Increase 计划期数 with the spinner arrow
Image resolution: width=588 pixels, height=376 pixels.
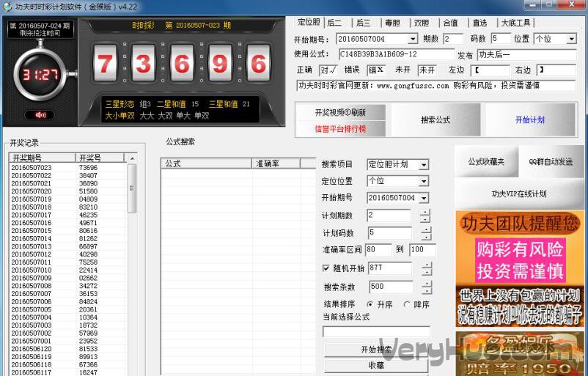coord(425,212)
